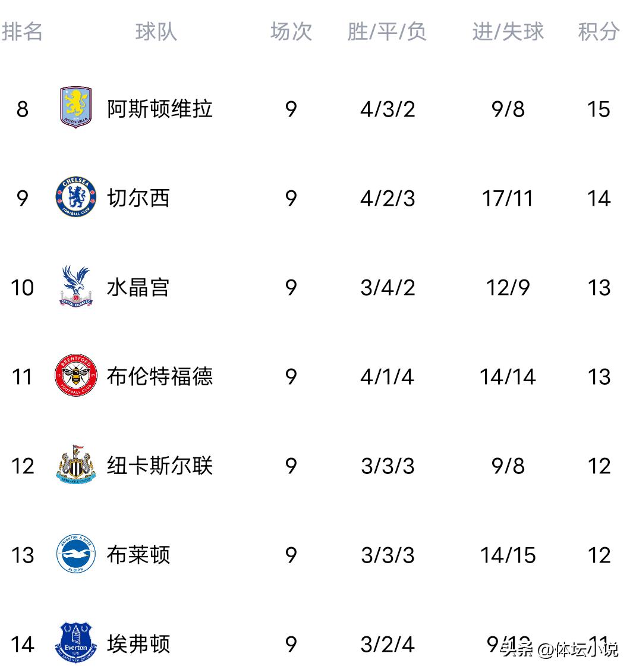This screenshot has width=633, height=672.
Task: Tap the 进/失球 column header
Action: [x=508, y=32]
